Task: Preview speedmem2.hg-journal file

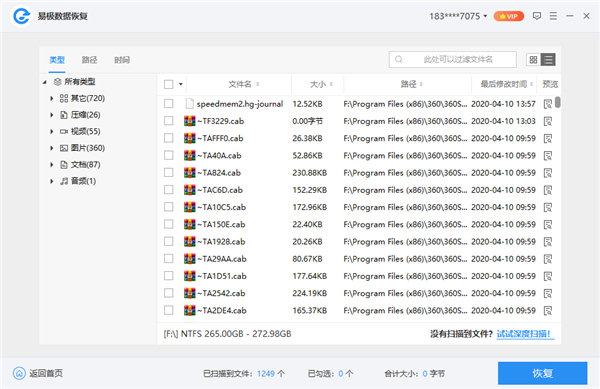Action: pos(548,104)
